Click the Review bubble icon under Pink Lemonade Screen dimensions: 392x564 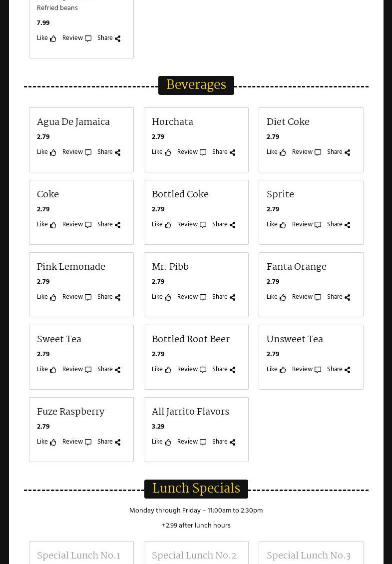click(x=88, y=297)
